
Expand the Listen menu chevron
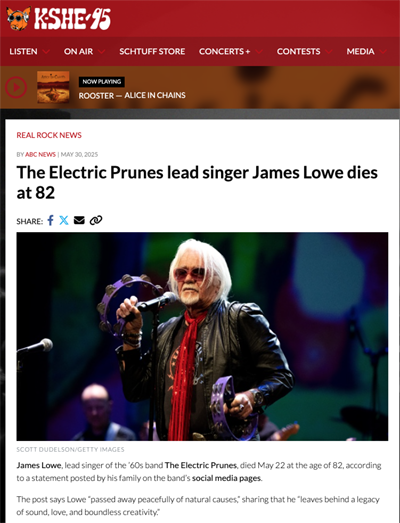[46, 52]
